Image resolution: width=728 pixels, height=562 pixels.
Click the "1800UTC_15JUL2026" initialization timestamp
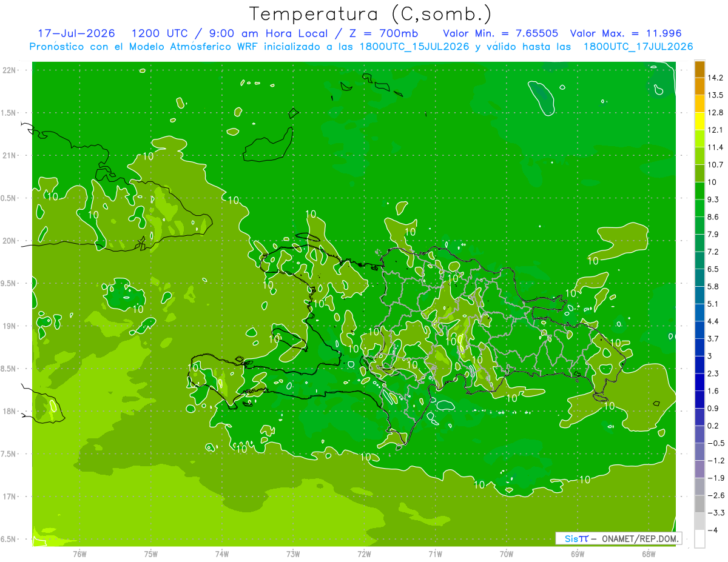[x=414, y=47]
